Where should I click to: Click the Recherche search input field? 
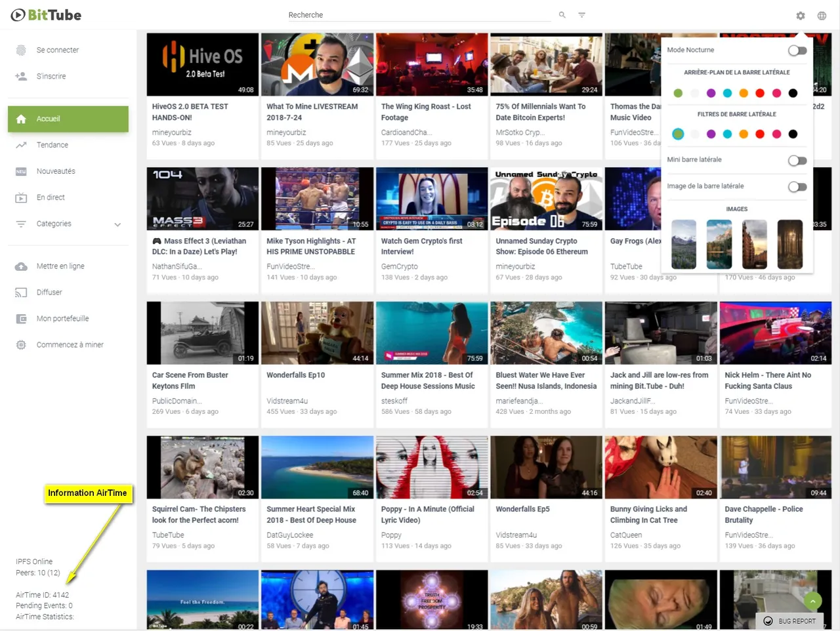420,15
